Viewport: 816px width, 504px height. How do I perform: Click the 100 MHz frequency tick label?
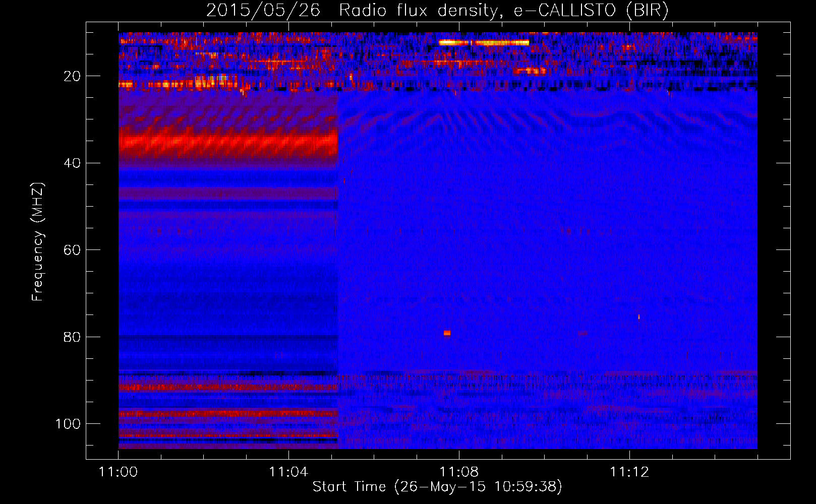pos(68,424)
